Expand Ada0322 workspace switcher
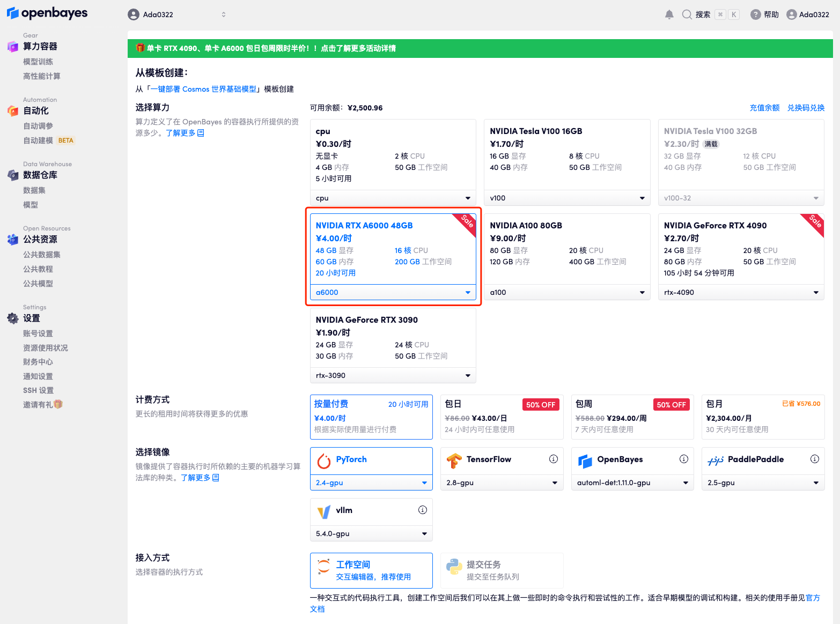 [177, 14]
